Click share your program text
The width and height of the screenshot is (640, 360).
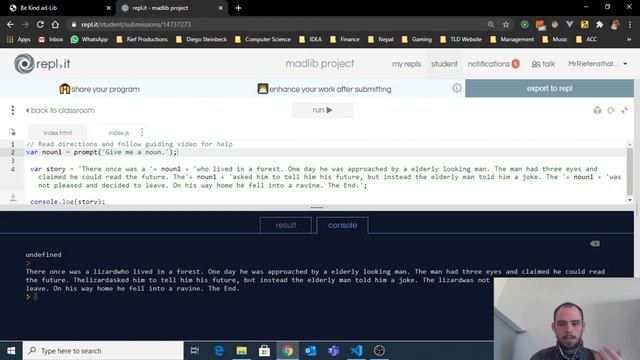pyautogui.click(x=105, y=89)
